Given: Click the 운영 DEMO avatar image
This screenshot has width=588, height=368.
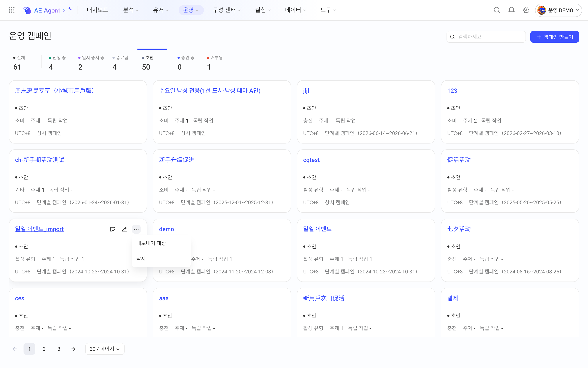Looking at the screenshot, I should [542, 10].
